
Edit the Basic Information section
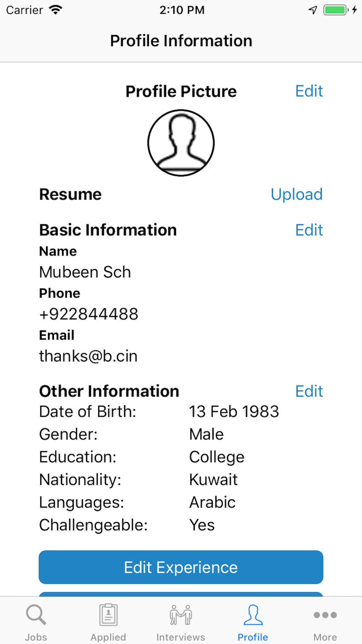tap(309, 230)
